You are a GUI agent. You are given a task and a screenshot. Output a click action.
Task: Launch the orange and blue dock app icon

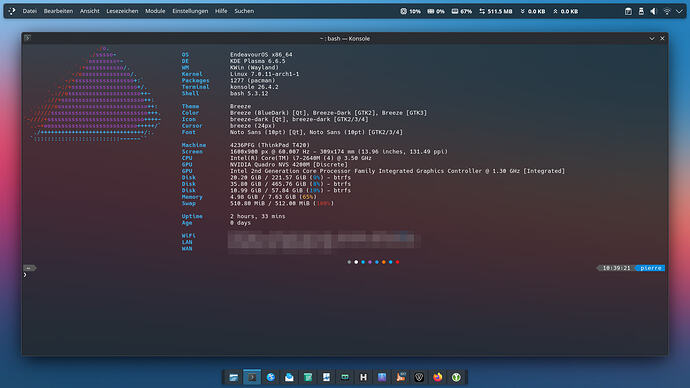tap(400, 377)
